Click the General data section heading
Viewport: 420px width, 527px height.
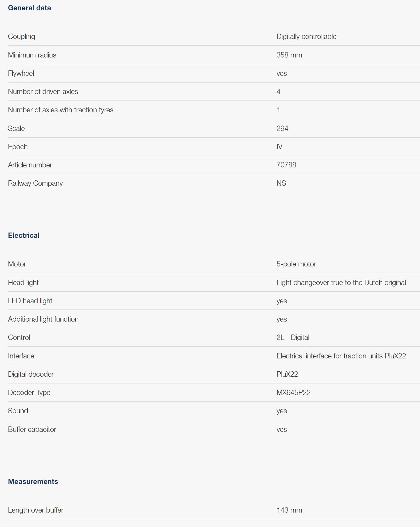pyautogui.click(x=29, y=8)
